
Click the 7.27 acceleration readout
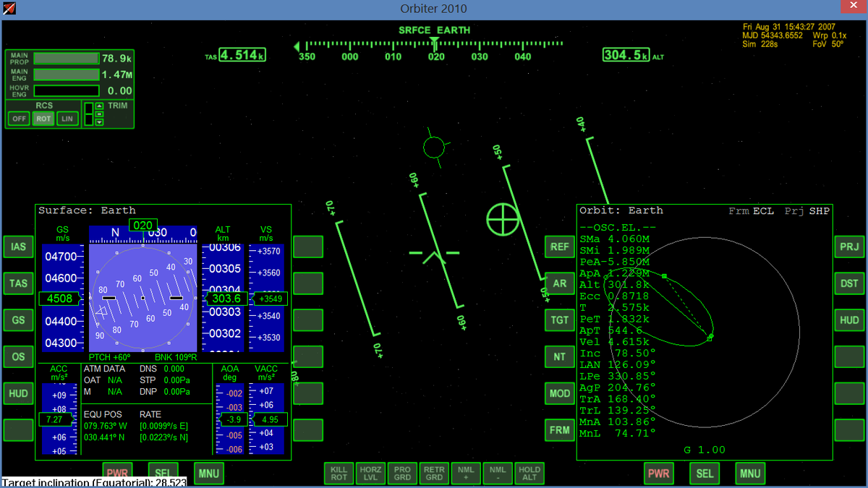pos(57,419)
